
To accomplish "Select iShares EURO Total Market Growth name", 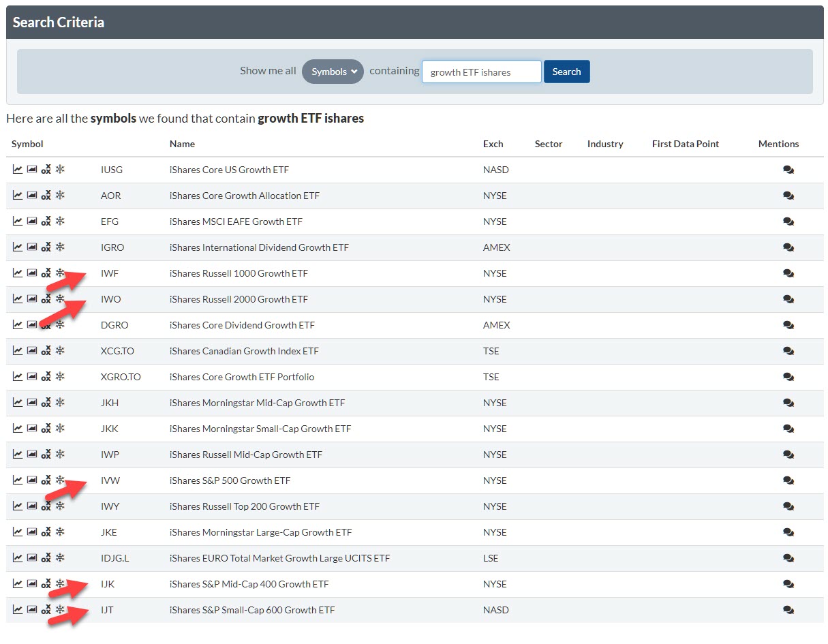I will click(279, 558).
